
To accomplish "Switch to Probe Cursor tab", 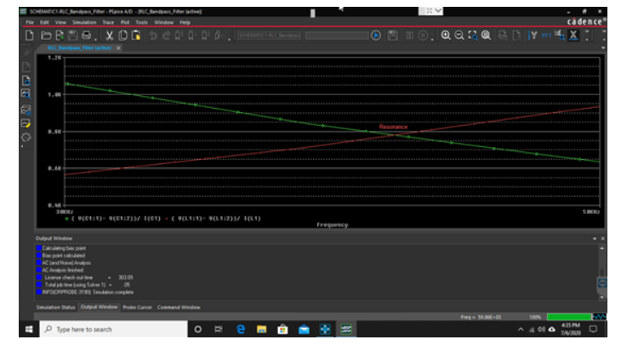I will coord(137,307).
